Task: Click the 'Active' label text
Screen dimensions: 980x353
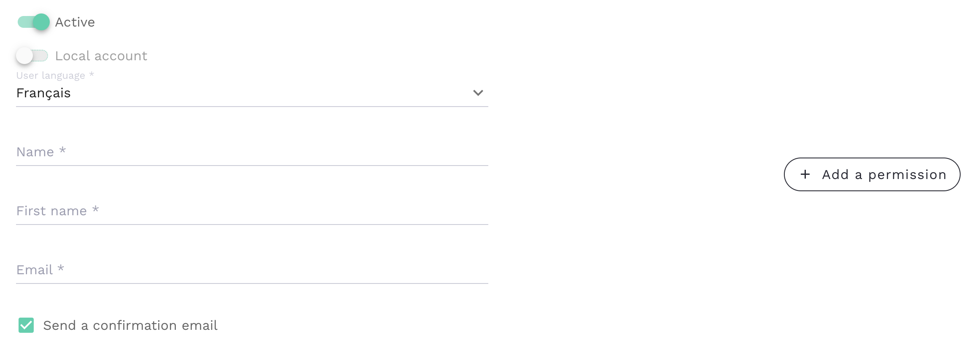Action: tap(75, 22)
